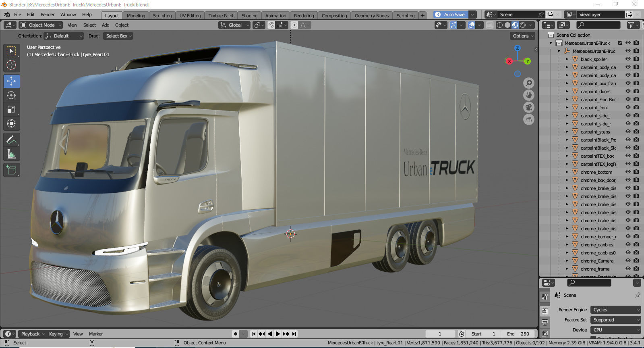
Task: Open the View Layer properties tab icon
Action: click(x=545, y=333)
